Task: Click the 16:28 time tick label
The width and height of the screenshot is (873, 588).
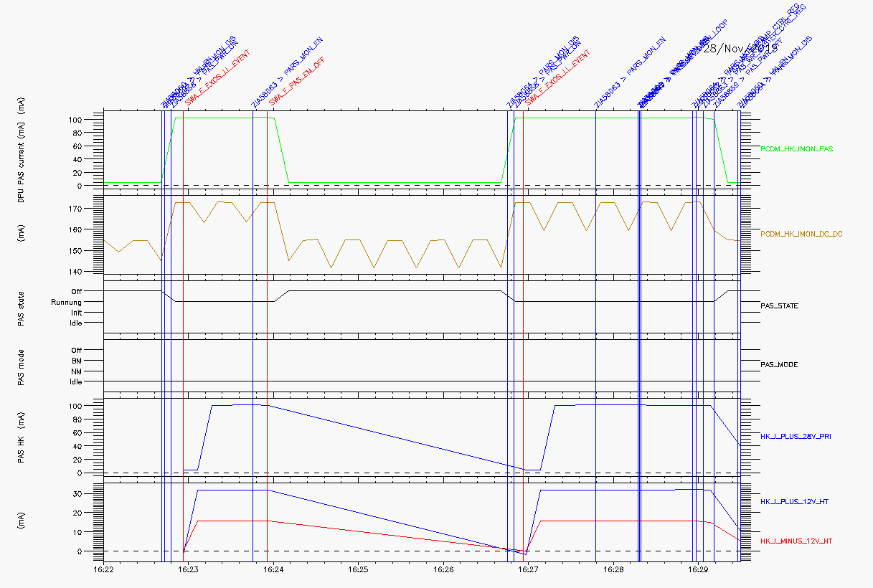Action: (x=613, y=569)
